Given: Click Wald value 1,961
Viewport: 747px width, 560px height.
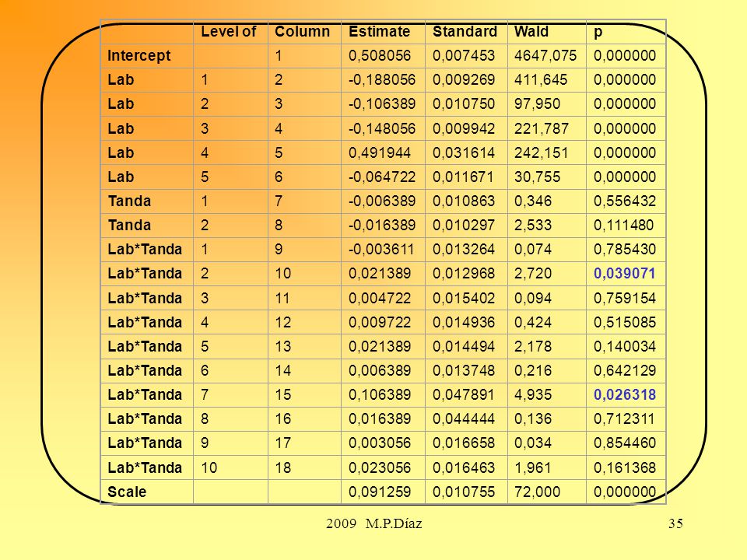Looking at the screenshot, I should click(532, 467).
